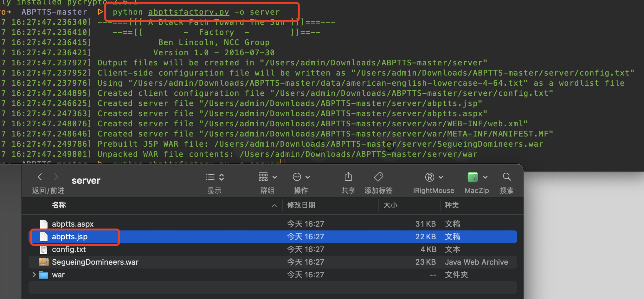Sort by the 修改日期 column header
This screenshot has width=644, height=299.
[x=301, y=205]
